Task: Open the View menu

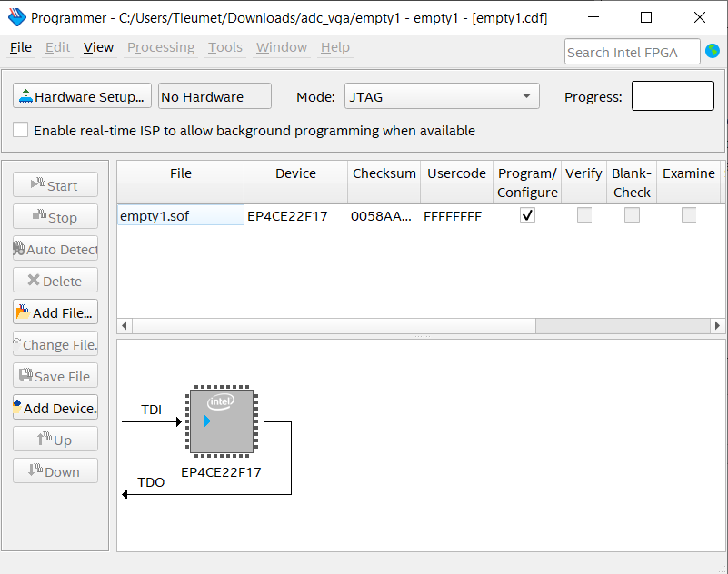Action: point(98,47)
